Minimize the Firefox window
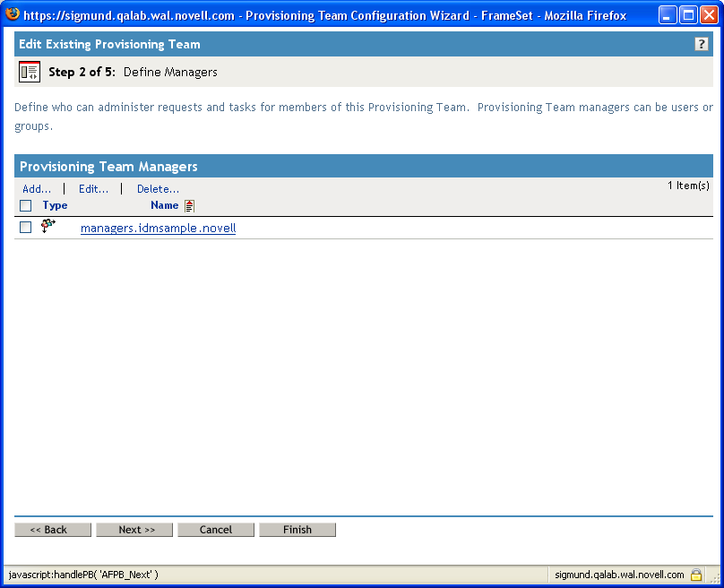724x588 pixels. pos(667,15)
